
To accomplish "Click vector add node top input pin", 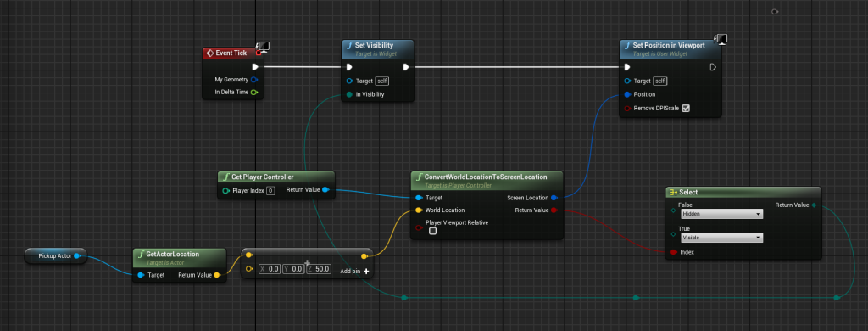I will (x=249, y=255).
